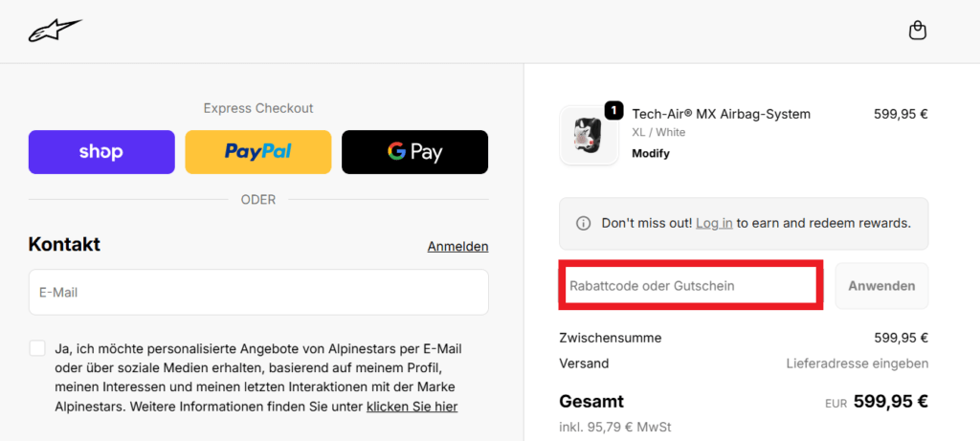
Task: Focus the E-Mail input field
Action: tap(258, 292)
